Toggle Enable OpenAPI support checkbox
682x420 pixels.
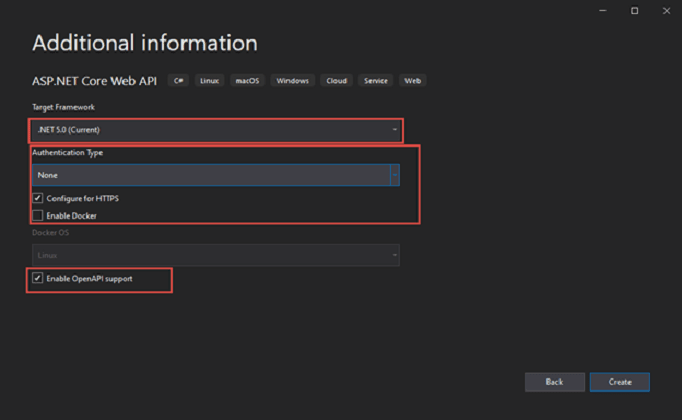pos(38,278)
